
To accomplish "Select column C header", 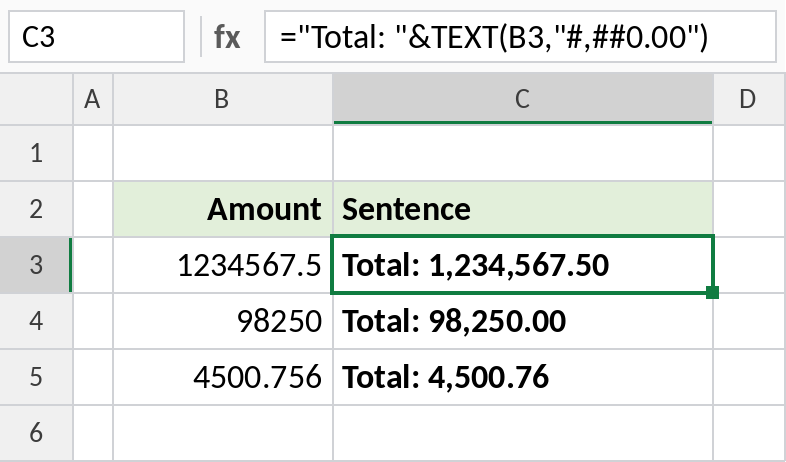I will 523,99.
